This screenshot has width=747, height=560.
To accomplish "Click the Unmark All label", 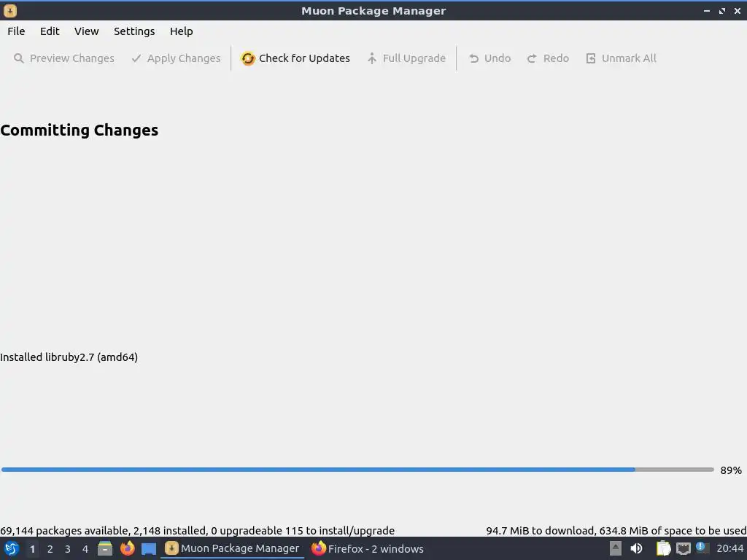I will pos(629,58).
